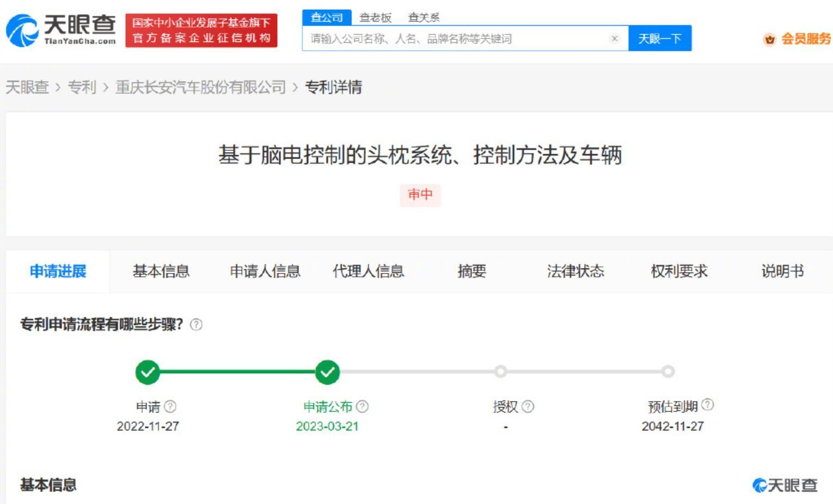Click the 基本信息 section heading at bottom
This screenshot has height=504, width=833.
pyautogui.click(x=48, y=485)
